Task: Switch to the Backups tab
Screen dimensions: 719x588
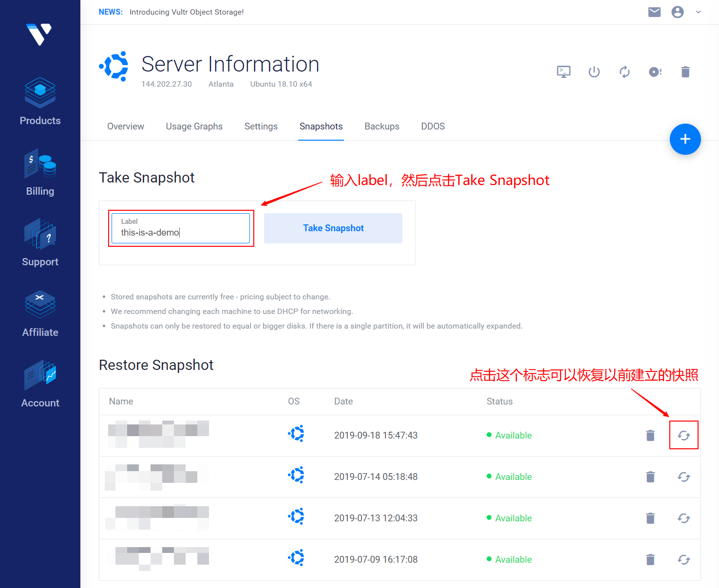Action: coord(381,127)
